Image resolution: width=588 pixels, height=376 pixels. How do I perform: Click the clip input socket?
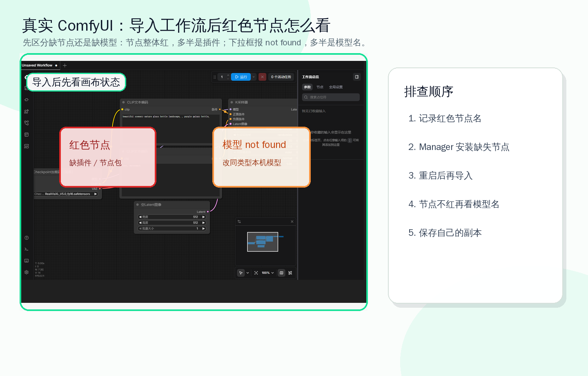(122, 110)
